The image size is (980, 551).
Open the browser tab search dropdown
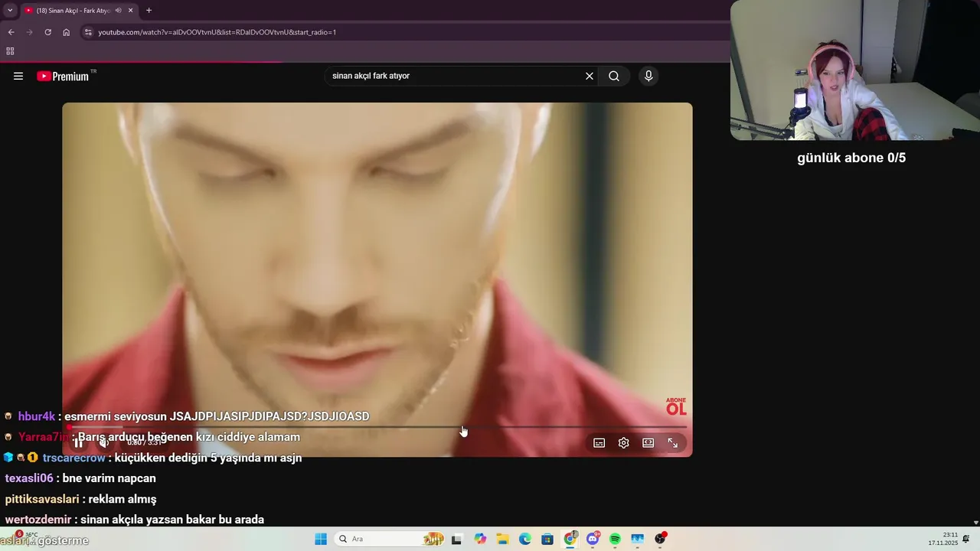click(x=10, y=10)
